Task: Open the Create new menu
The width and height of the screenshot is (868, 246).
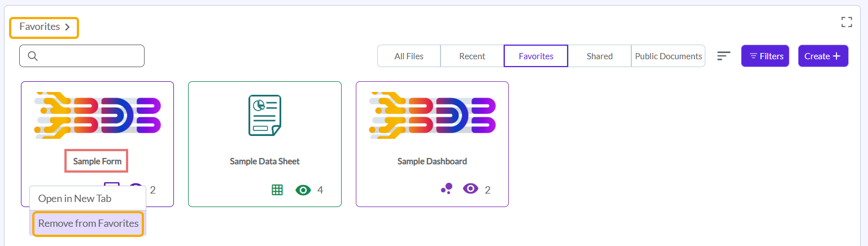Action: tap(822, 56)
